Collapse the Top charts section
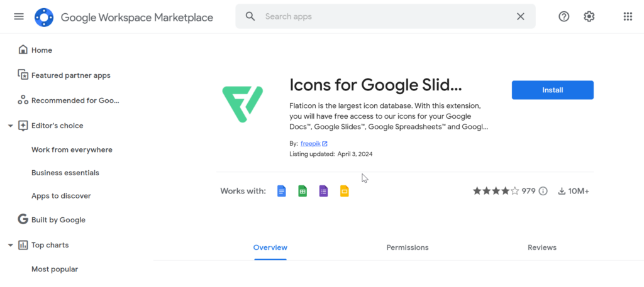Screen dimensions: 644x287 tap(11, 245)
